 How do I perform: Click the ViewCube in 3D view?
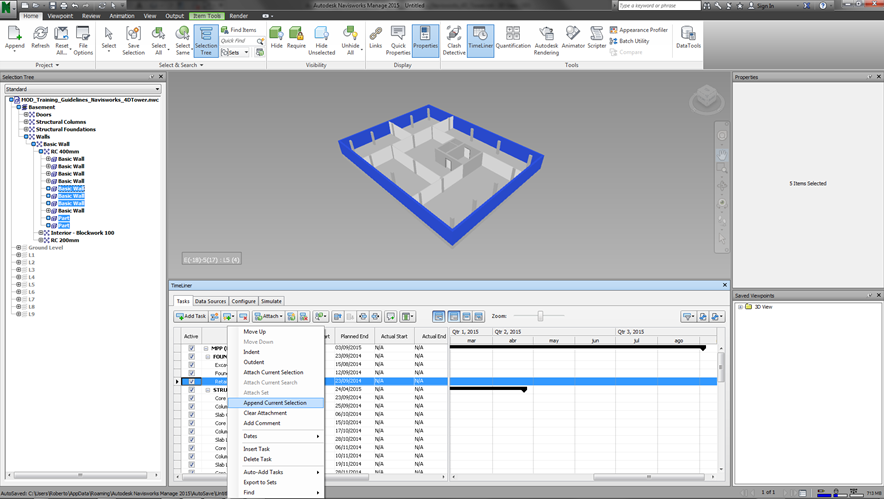[x=706, y=99]
